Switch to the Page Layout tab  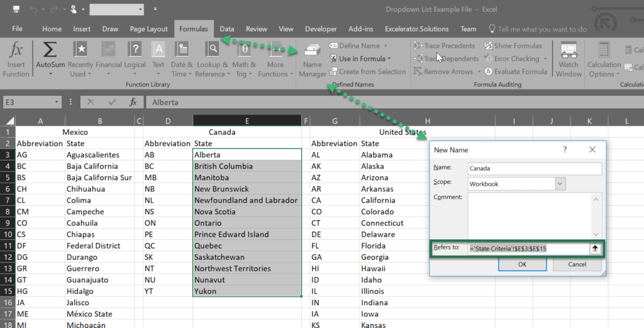click(x=148, y=29)
